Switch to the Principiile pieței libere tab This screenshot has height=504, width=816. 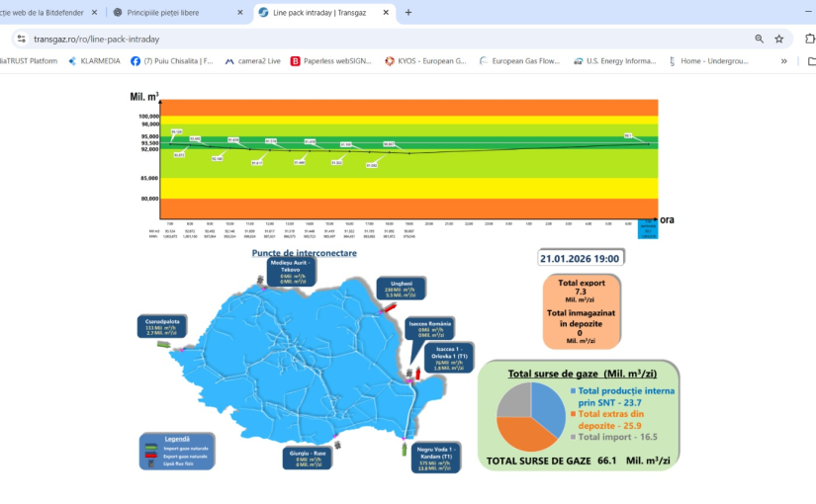173,13
